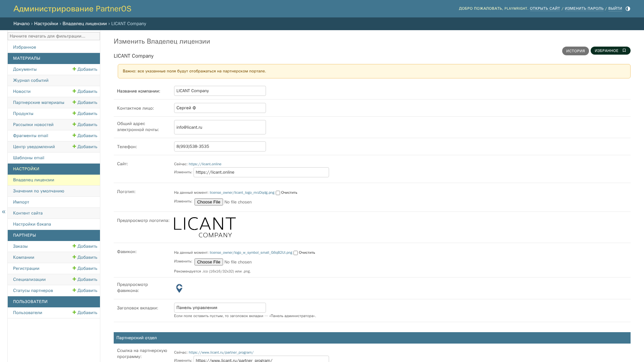Focus the Контактное лицо field

(220, 108)
